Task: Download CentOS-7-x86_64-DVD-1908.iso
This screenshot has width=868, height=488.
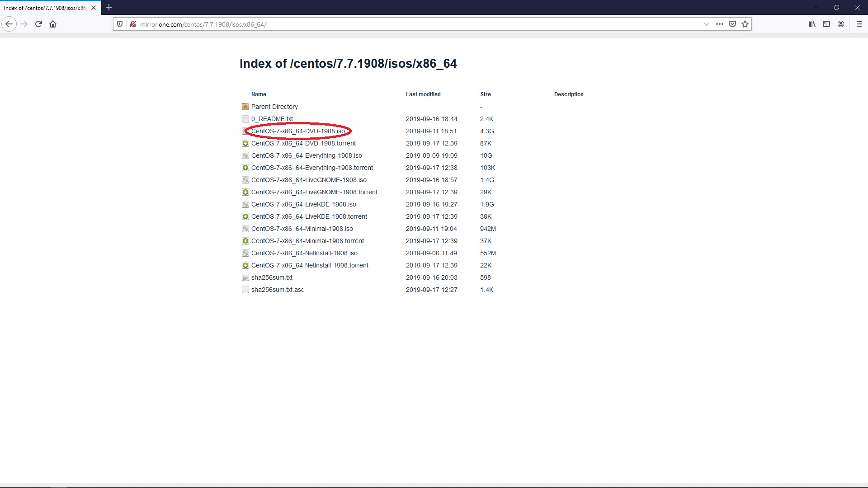Action: pyautogui.click(x=298, y=131)
